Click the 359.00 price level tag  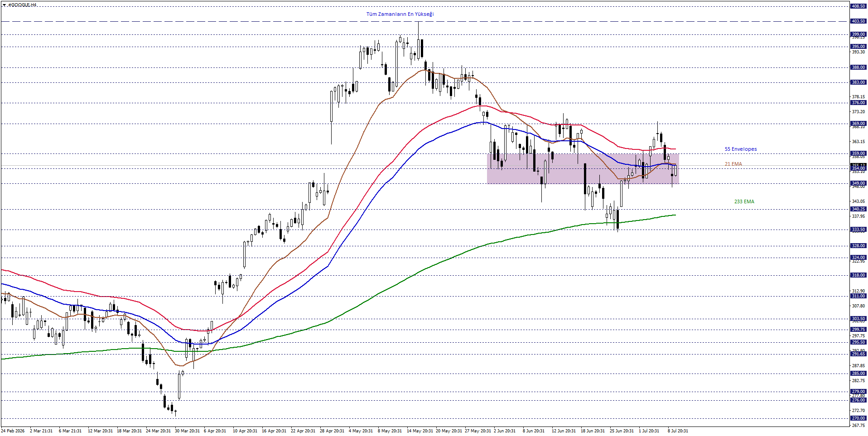click(858, 153)
